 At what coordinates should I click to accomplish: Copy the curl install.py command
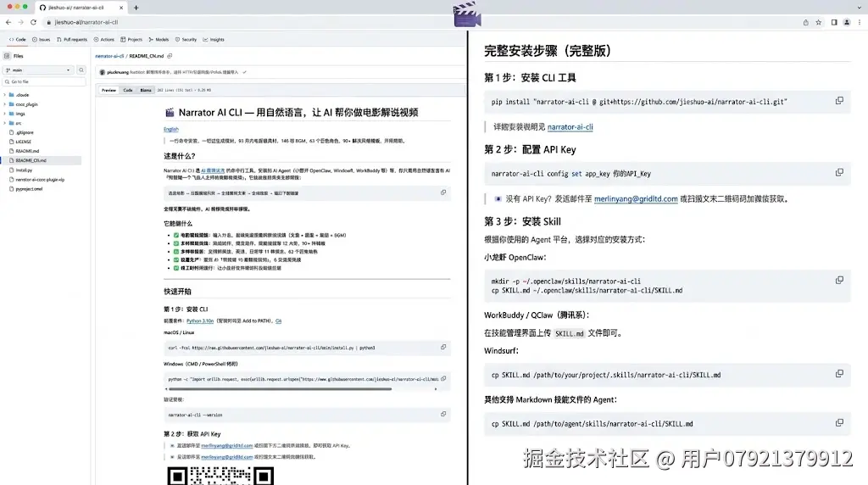point(443,347)
